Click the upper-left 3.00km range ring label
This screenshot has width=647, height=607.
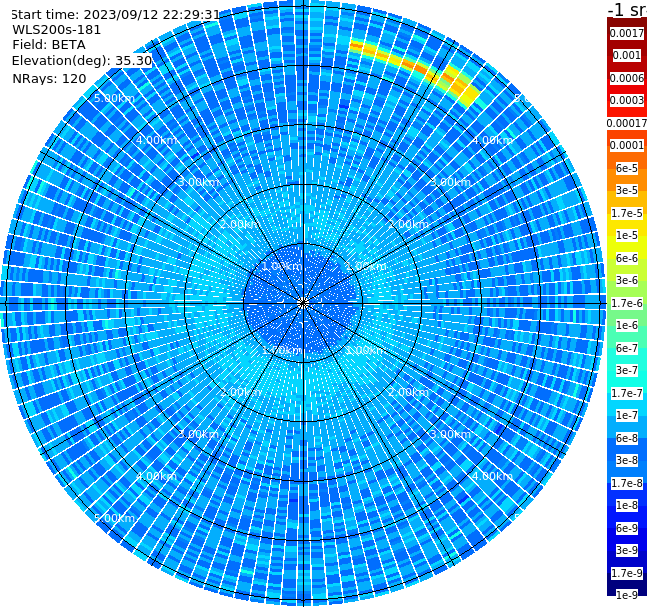[x=198, y=182]
